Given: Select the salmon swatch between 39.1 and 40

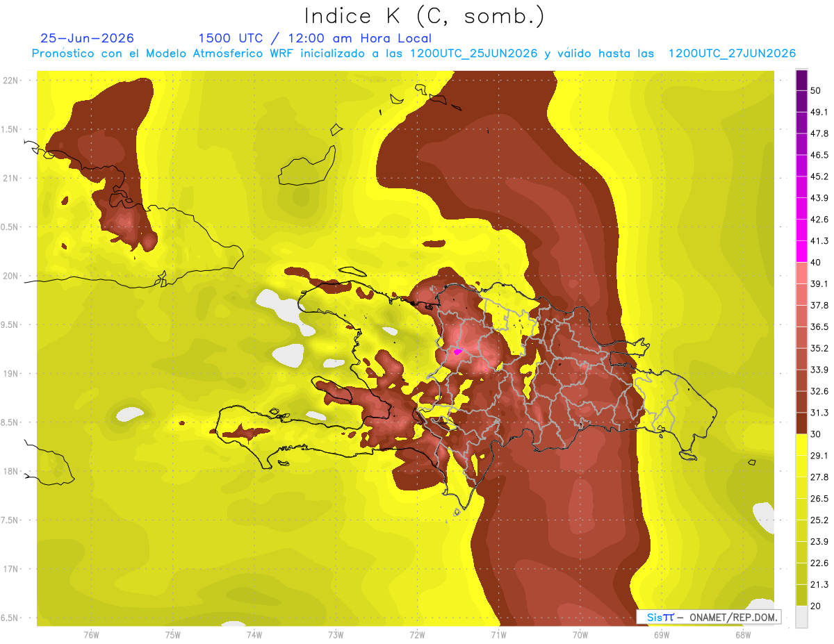Looking at the screenshot, I should (801, 273).
